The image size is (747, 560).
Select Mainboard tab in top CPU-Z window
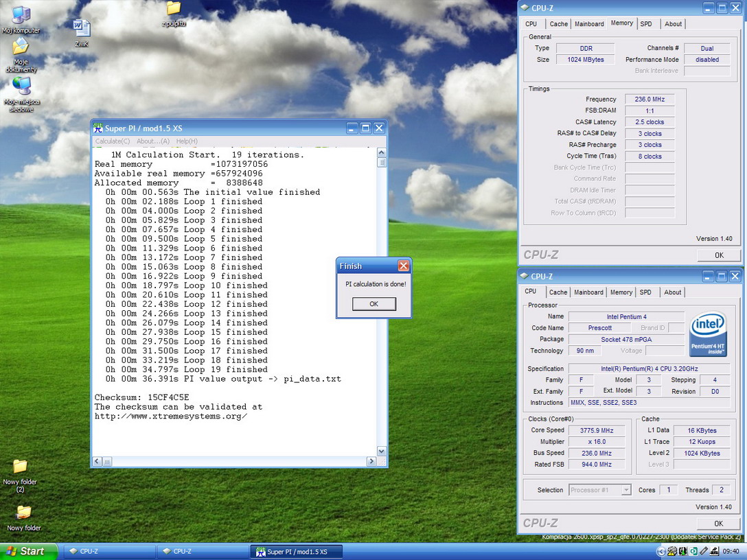click(589, 24)
